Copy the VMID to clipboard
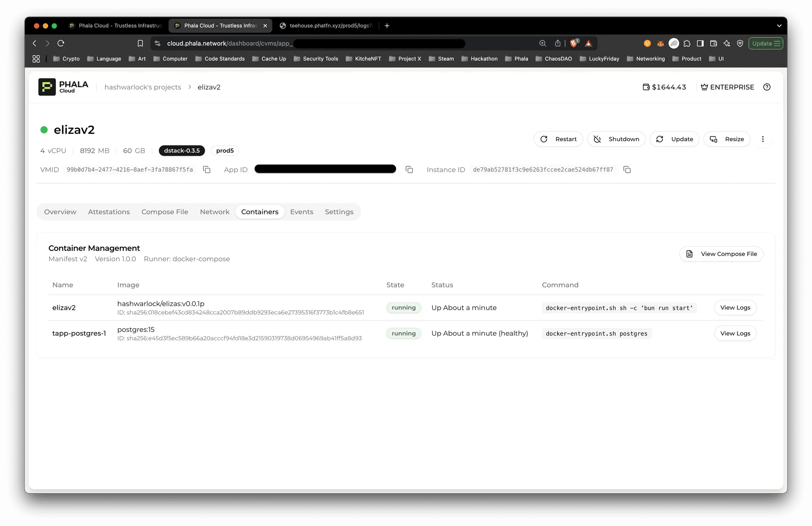Screen dimensions: 812x526 pos(207,170)
